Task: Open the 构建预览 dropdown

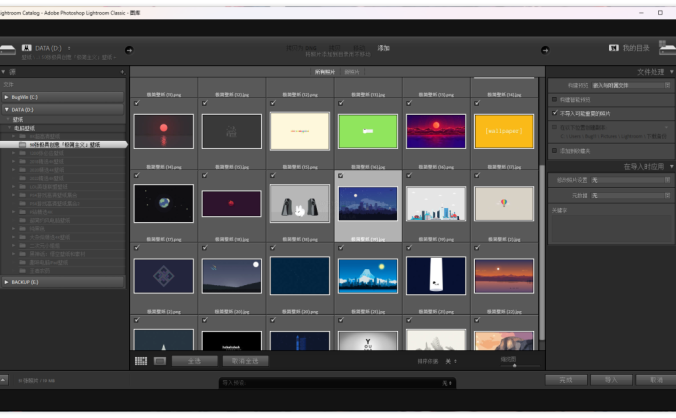Action: [628, 86]
